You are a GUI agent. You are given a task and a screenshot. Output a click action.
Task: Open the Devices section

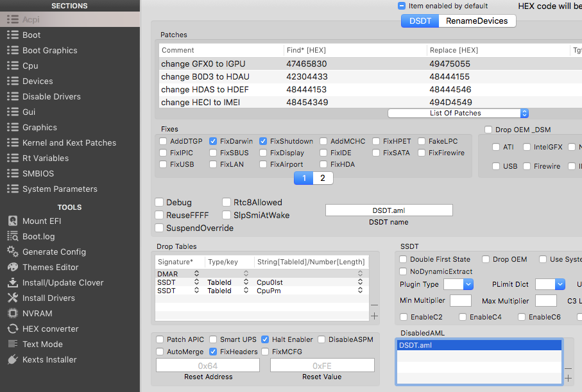click(x=70, y=81)
